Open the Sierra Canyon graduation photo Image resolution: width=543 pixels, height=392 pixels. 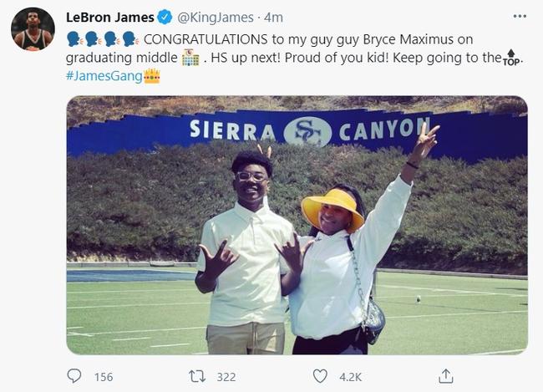point(297,226)
